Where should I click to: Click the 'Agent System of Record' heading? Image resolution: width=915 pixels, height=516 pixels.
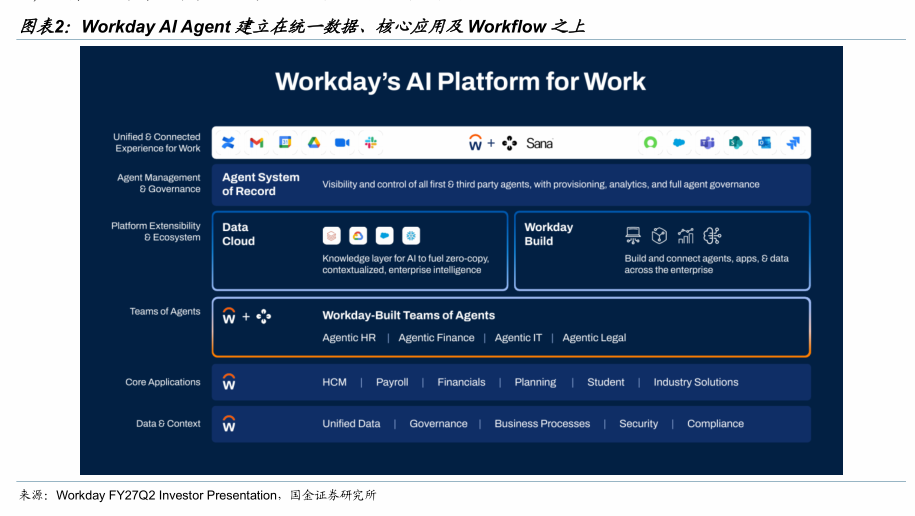pyautogui.click(x=261, y=184)
